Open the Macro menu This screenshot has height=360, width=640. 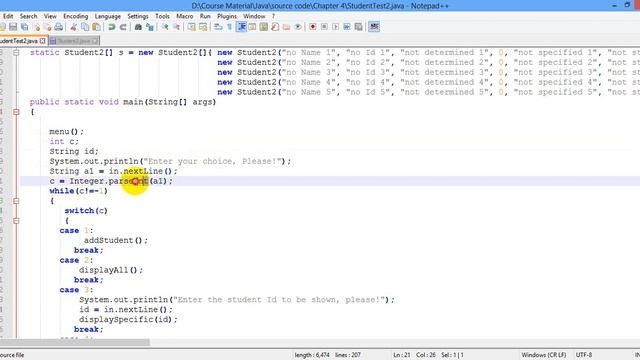(185, 16)
